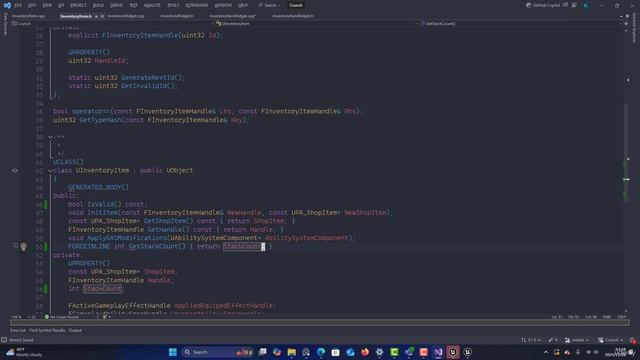The image size is (640, 360).
Task: Open the UInventoryItem type dropdown
Action: pos(317,24)
